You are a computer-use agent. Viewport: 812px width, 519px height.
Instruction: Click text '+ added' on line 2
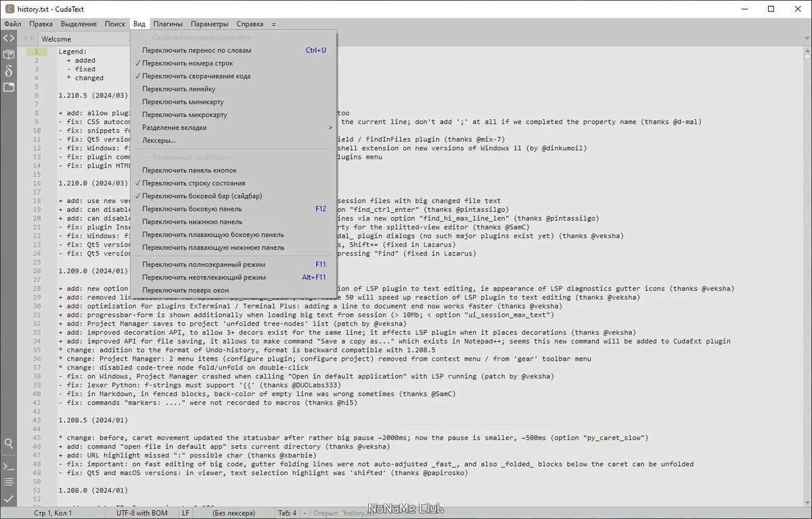pos(81,60)
